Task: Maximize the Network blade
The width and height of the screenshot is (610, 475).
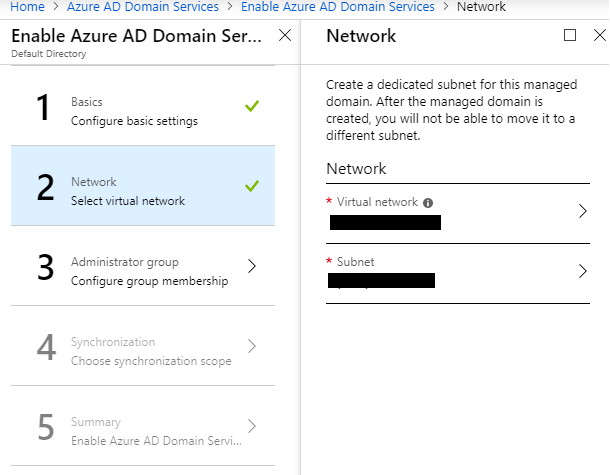Action: click(x=570, y=35)
